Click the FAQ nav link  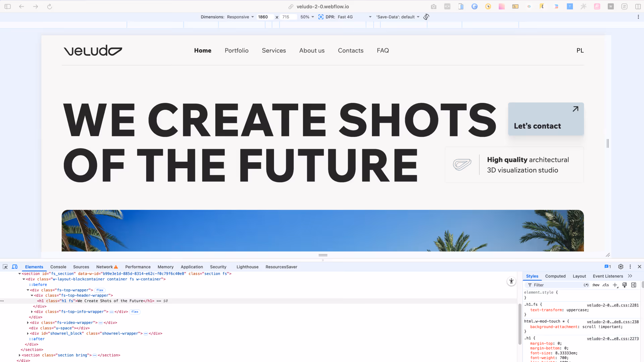click(383, 50)
